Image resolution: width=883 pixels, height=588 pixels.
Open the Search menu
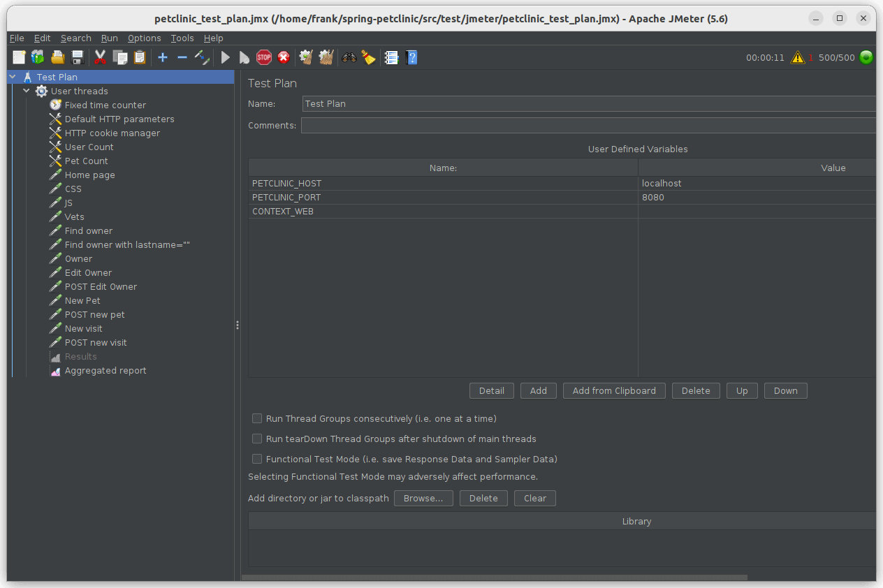[x=75, y=38]
